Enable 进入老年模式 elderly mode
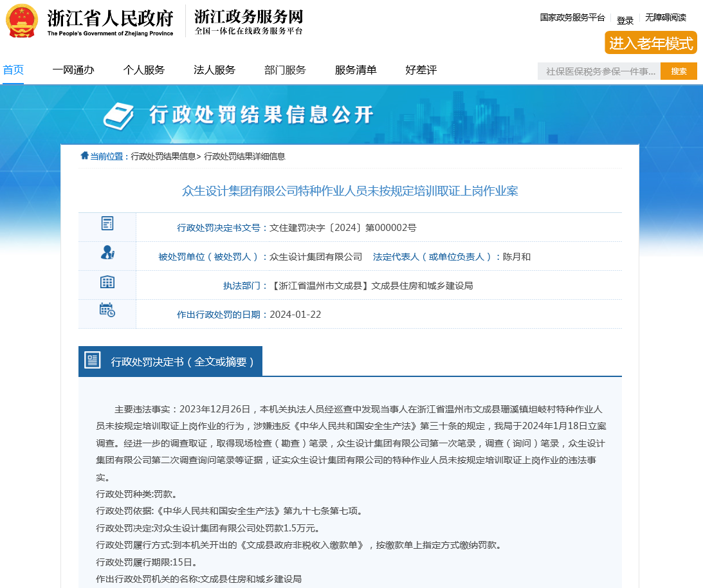 click(651, 43)
